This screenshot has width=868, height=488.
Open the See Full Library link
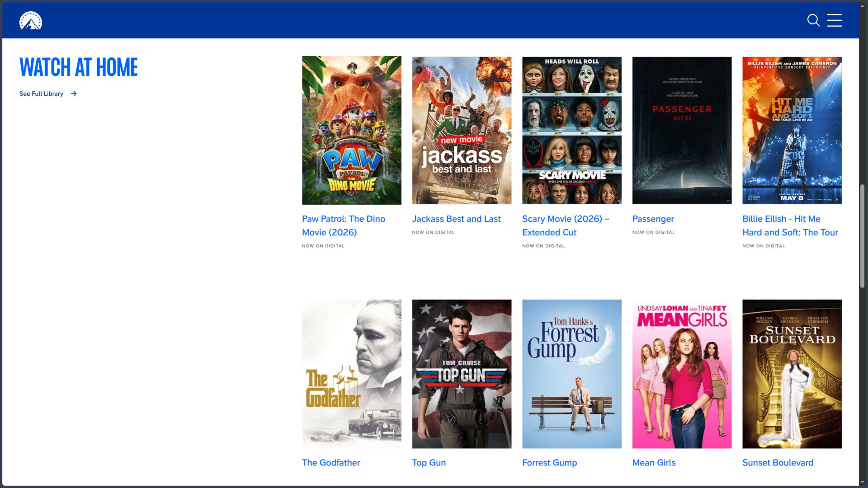[x=48, y=94]
